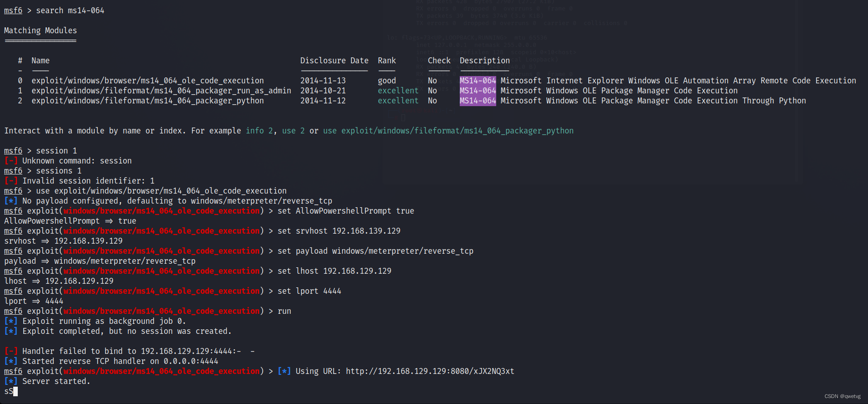
Task: Click 'set payload windows/meterpreter/reverse_tcp' command
Action: point(375,251)
